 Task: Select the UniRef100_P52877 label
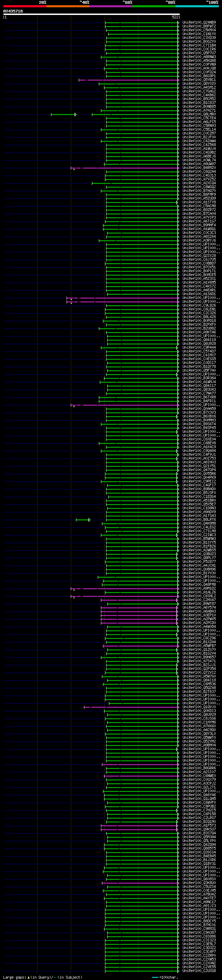coord(199,561)
